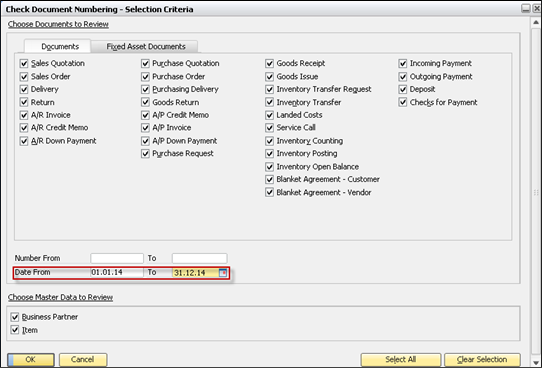Disable the Purchase Order checkbox

click(145, 76)
